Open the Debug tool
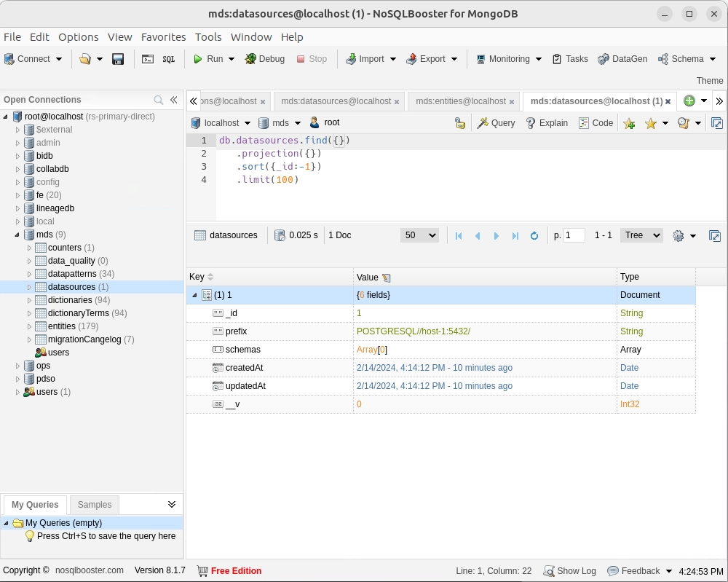Screen dimensions: 728x582 point(264,59)
